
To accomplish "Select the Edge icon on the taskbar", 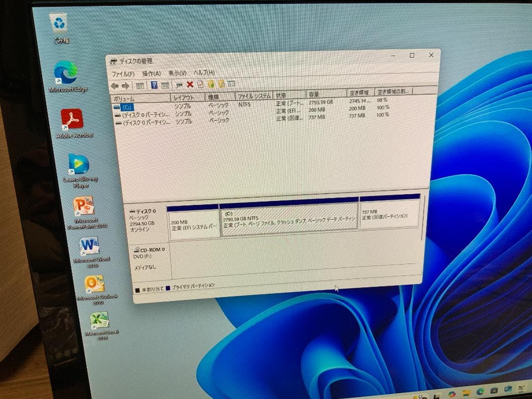I will (481, 392).
